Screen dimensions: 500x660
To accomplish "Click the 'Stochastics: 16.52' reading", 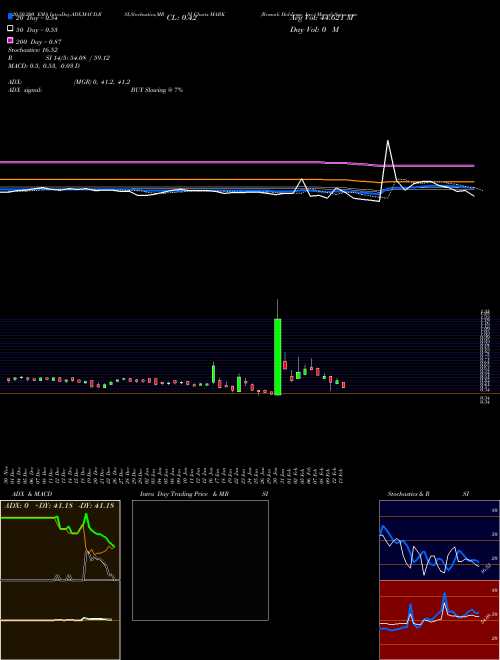I will point(33,50).
